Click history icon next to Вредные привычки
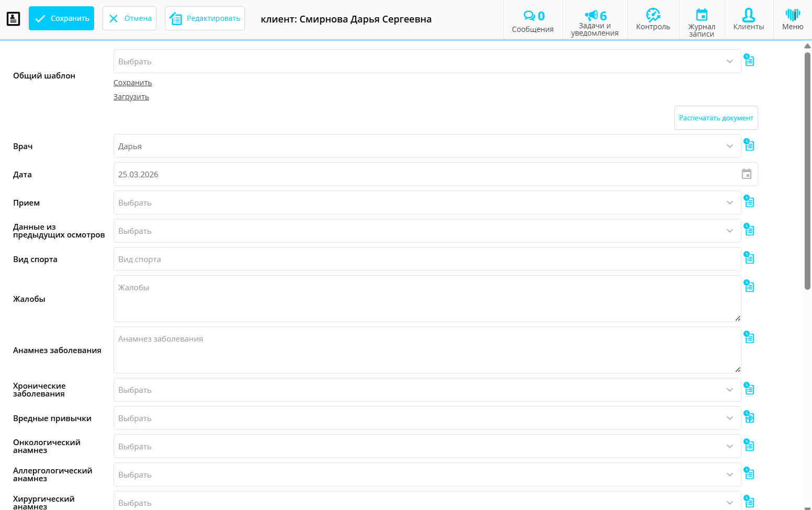This screenshot has height=510, width=812. click(749, 417)
